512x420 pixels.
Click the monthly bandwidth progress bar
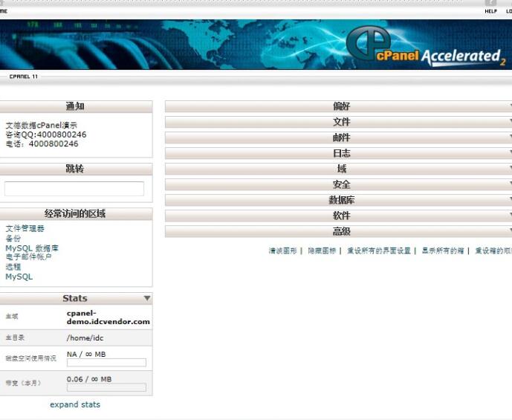pos(106,387)
